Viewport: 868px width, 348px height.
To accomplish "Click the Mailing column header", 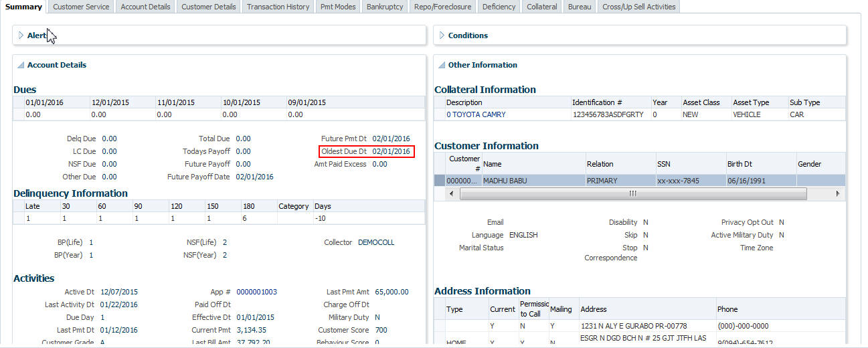I will (561, 309).
